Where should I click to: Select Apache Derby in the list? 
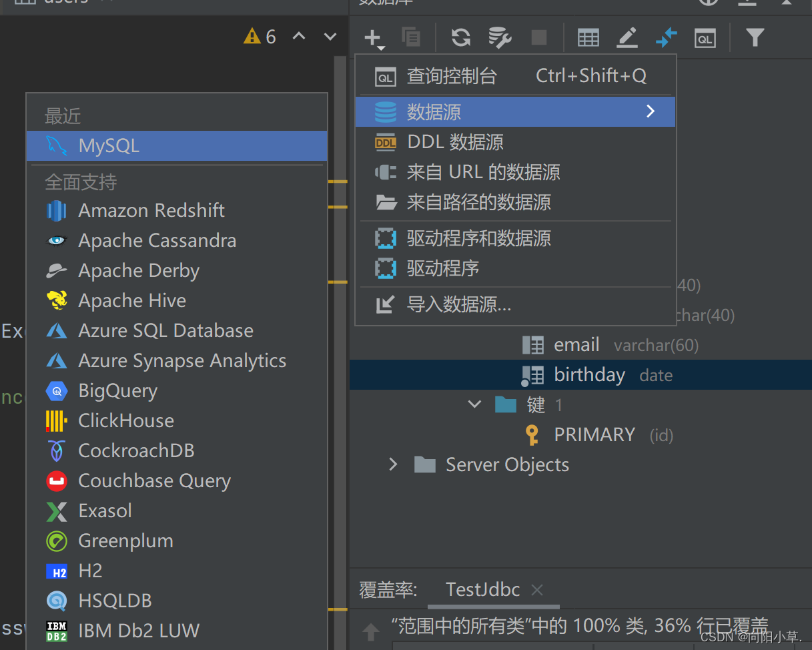177,270
